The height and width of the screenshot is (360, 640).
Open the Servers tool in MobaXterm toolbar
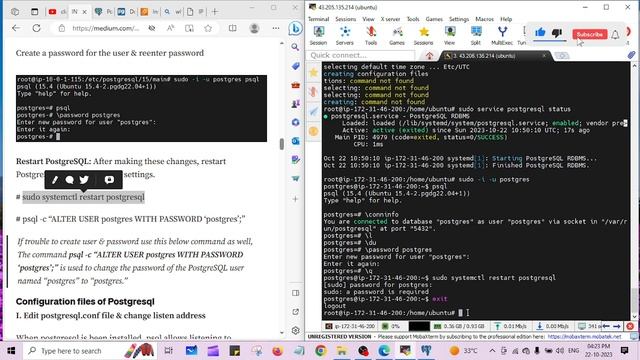pos(344,36)
